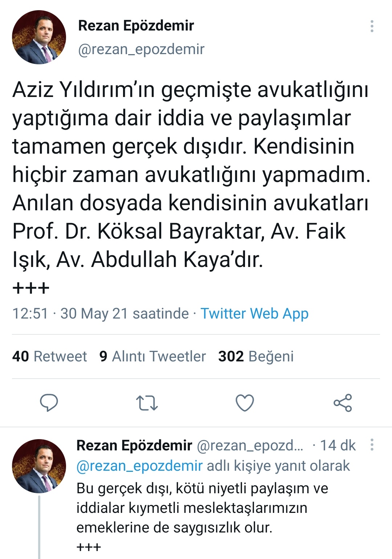Tap the 12:51 · 30 May 21 timestamp
This screenshot has width=392, height=559.
pyautogui.click(x=101, y=313)
